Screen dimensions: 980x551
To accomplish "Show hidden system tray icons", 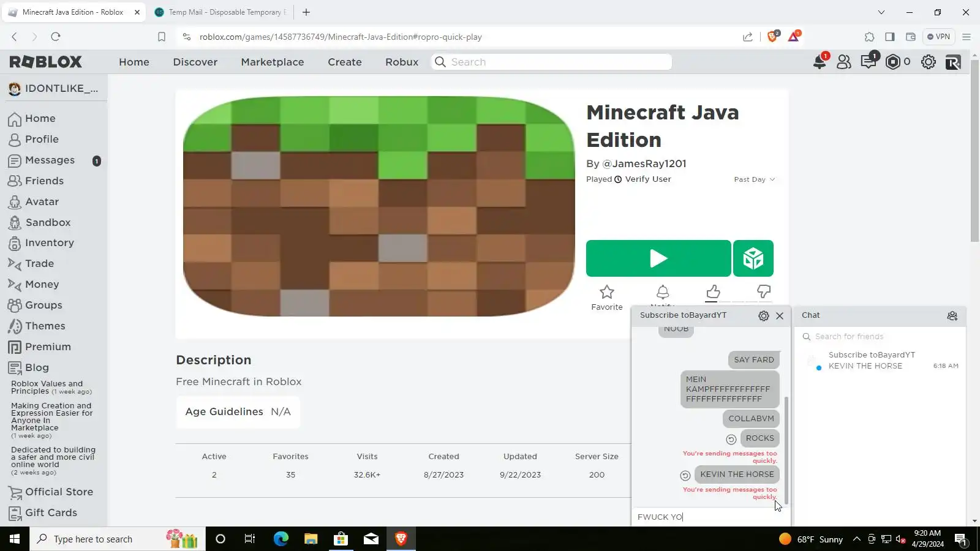I will point(857,539).
